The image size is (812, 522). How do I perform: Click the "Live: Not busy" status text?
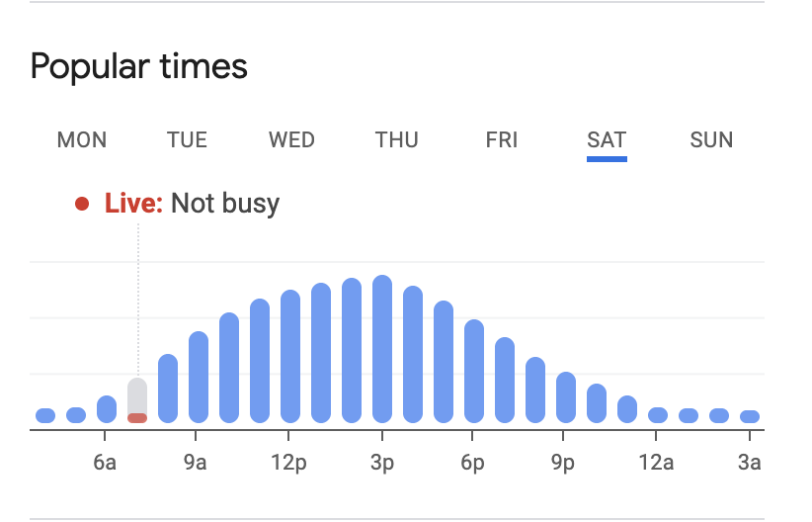point(193,204)
